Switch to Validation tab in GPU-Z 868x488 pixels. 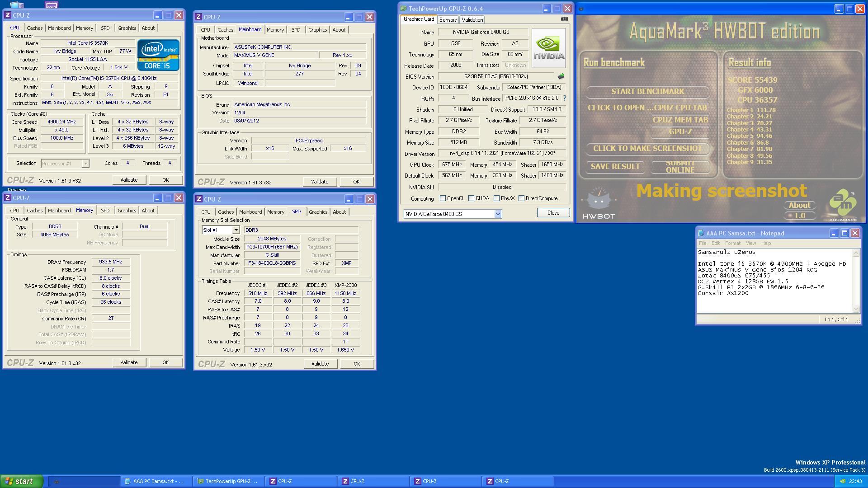(x=472, y=20)
